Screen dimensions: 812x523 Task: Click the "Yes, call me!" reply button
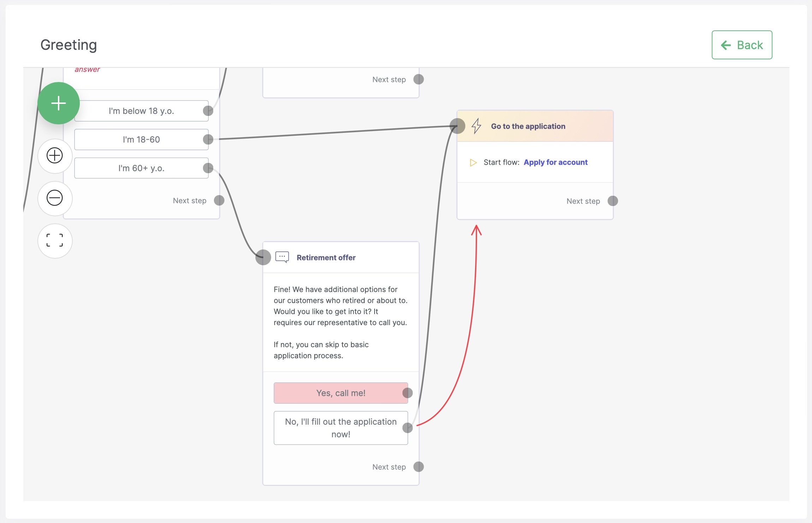340,393
